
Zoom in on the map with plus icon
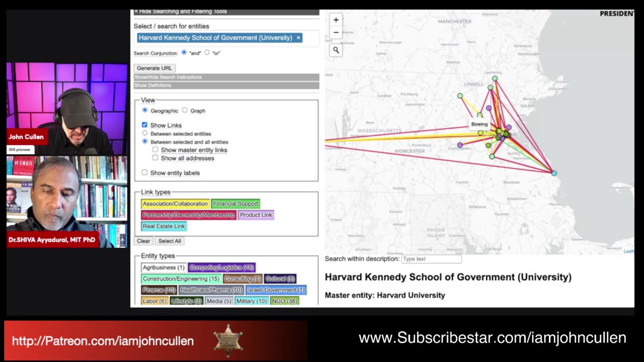(x=336, y=20)
